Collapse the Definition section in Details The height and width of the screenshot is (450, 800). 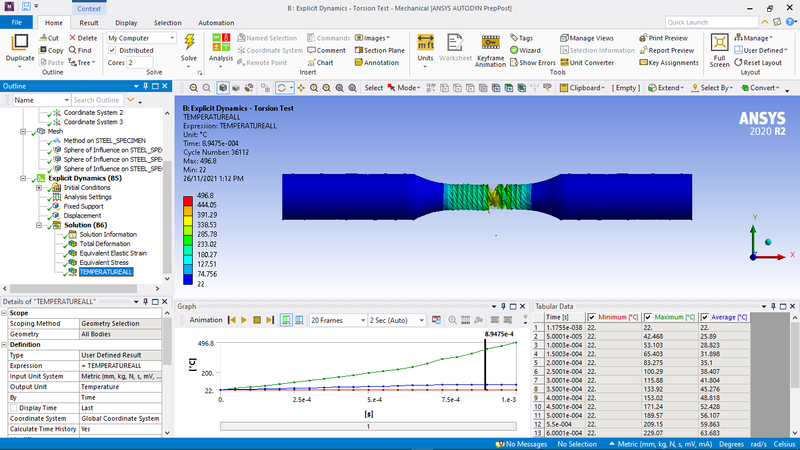click(x=4, y=344)
